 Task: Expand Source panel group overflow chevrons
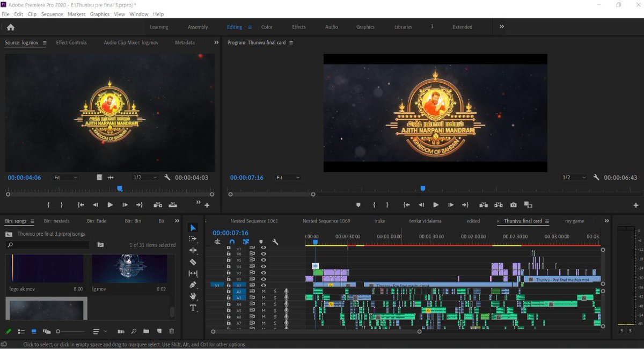[216, 42]
